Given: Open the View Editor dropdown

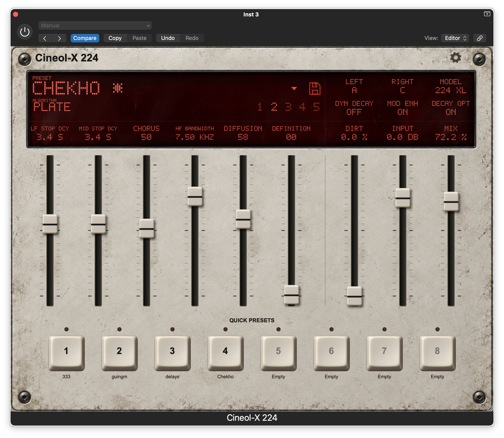Looking at the screenshot, I should [x=455, y=38].
